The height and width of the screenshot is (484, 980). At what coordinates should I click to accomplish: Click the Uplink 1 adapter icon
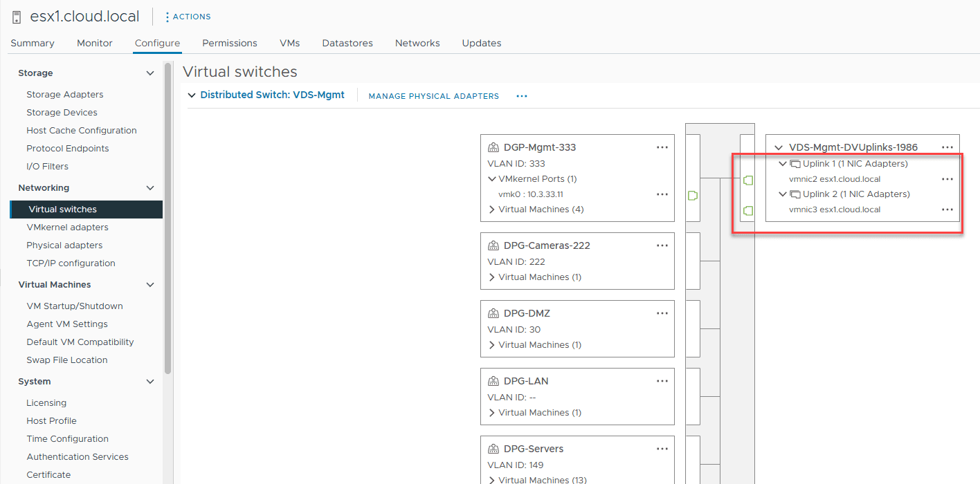795,165
